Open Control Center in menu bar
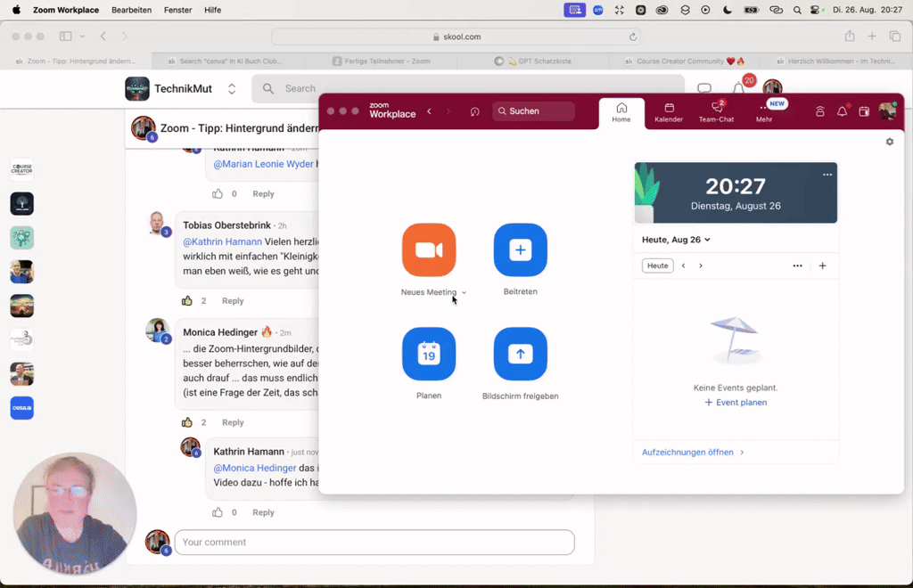Screen dimensions: 913x588 click(x=817, y=10)
